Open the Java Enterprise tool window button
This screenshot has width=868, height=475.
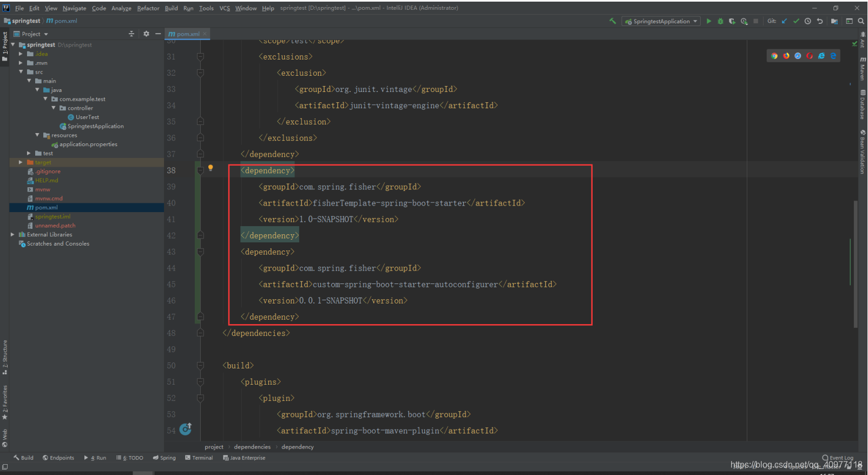click(244, 458)
